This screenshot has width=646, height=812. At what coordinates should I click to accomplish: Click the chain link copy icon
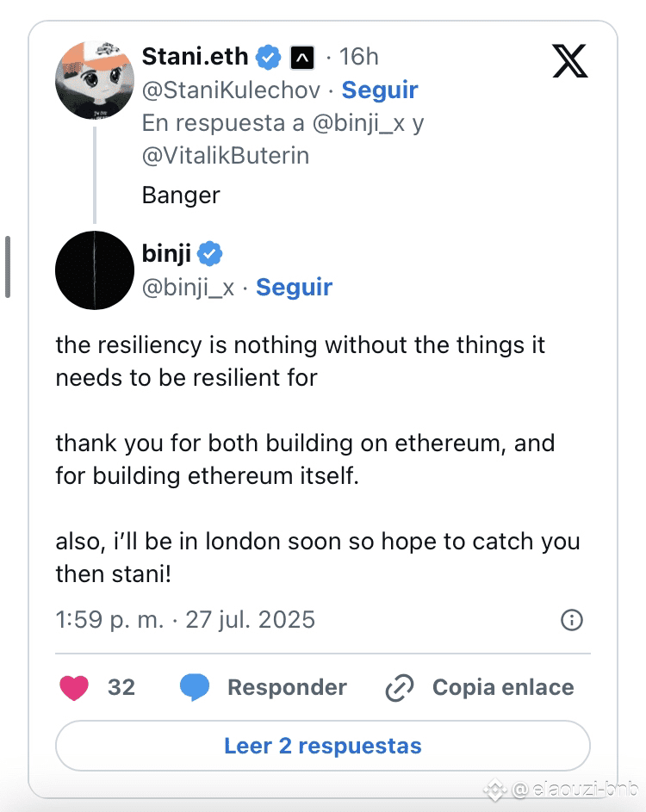point(400,688)
